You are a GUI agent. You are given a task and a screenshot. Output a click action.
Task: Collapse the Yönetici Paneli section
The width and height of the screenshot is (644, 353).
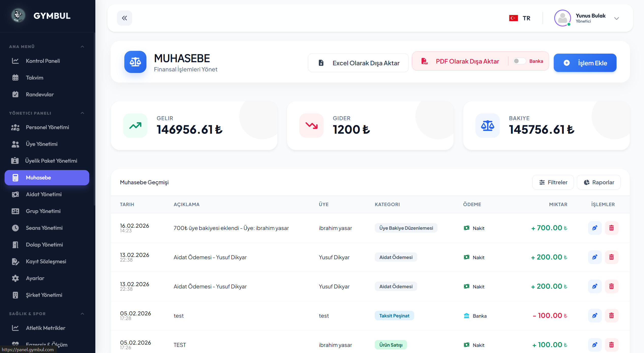pos(82,113)
